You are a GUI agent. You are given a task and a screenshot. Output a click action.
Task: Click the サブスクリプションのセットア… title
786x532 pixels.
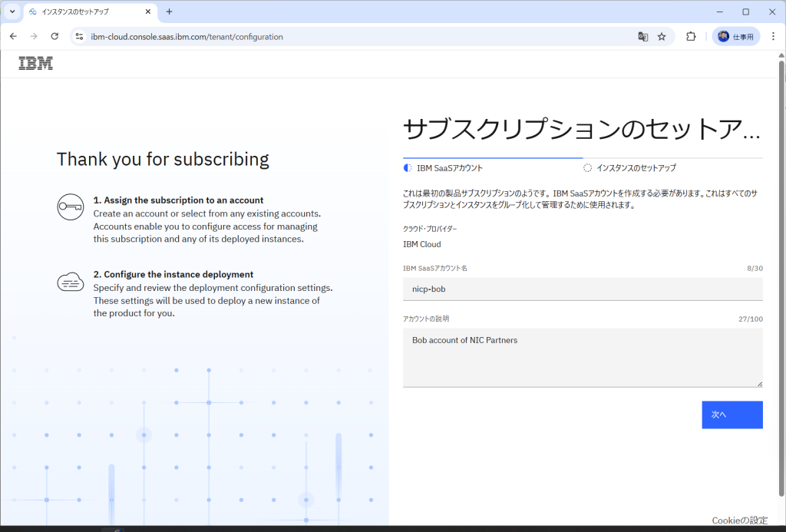[582, 130]
